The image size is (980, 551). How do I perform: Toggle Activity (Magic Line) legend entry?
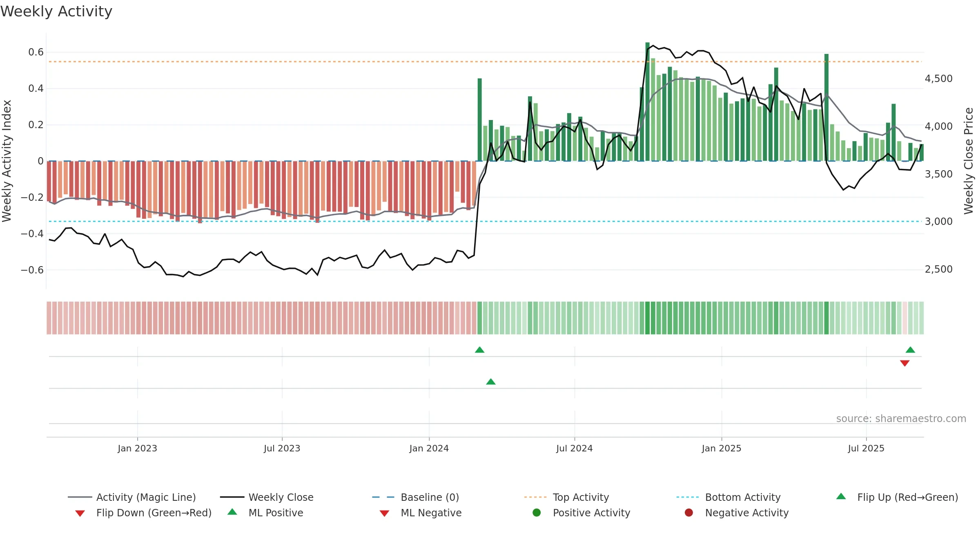132,497
